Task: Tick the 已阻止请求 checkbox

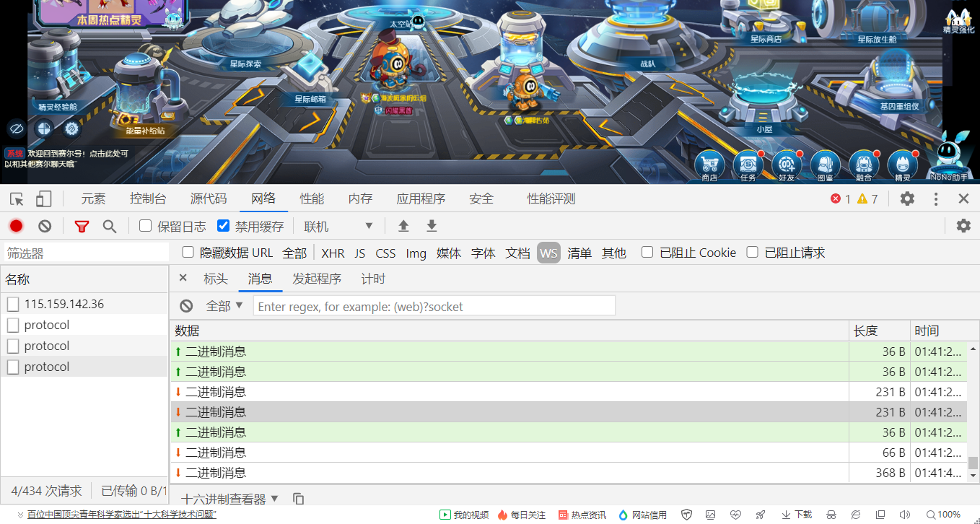Action: click(753, 253)
